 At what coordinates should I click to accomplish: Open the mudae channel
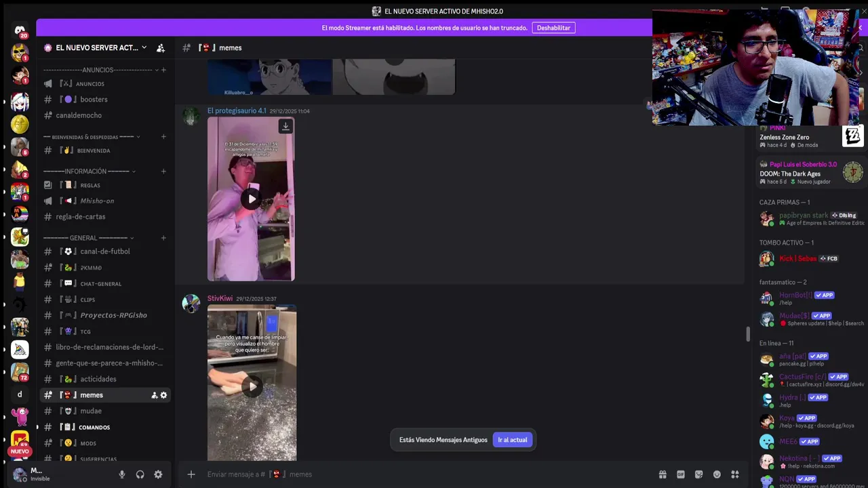(104, 411)
